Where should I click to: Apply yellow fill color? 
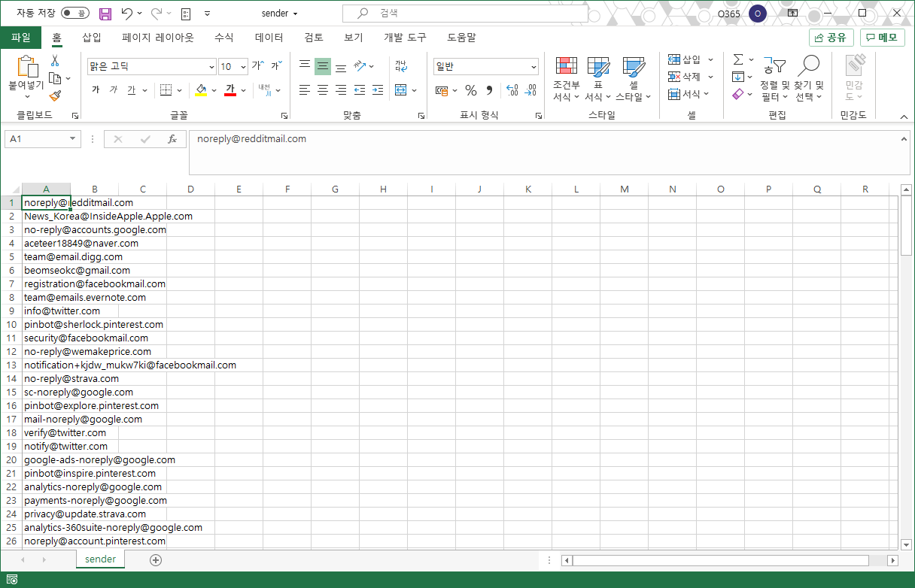[201, 90]
